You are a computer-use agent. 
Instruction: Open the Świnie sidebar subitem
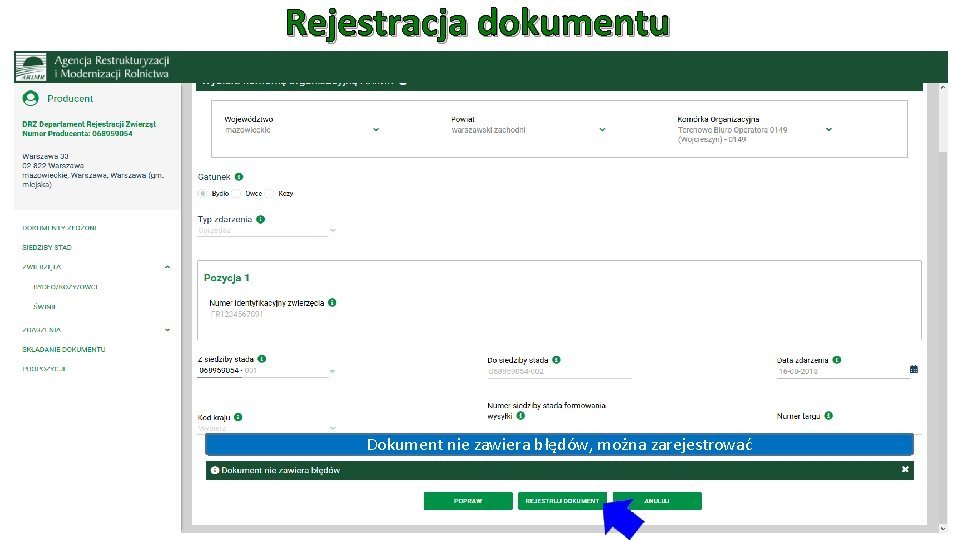tap(45, 307)
